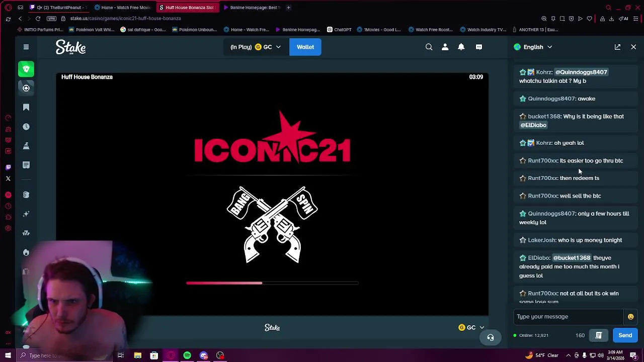Open Windows Task View button
The width and height of the screenshot is (644, 362).
pos(121,355)
